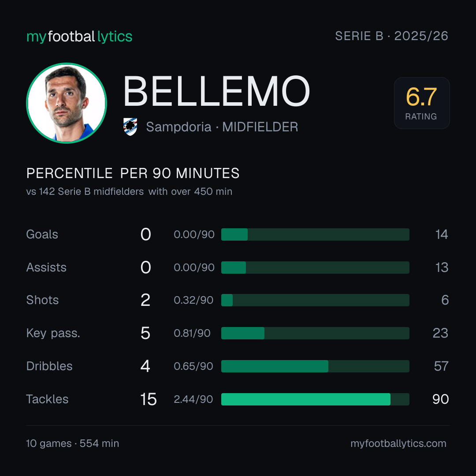Screen dimensions: 476x476
Task: Click the Sampdoria club crest icon
Action: 130,126
